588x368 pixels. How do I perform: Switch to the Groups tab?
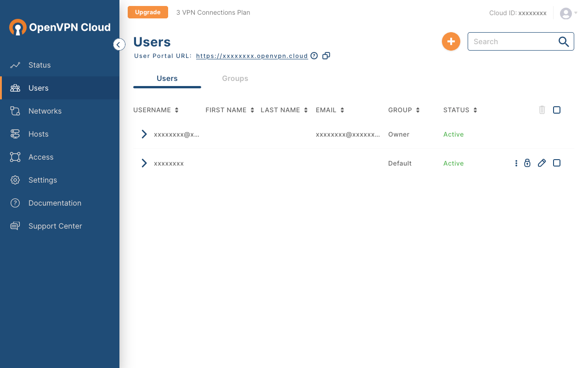click(x=235, y=79)
